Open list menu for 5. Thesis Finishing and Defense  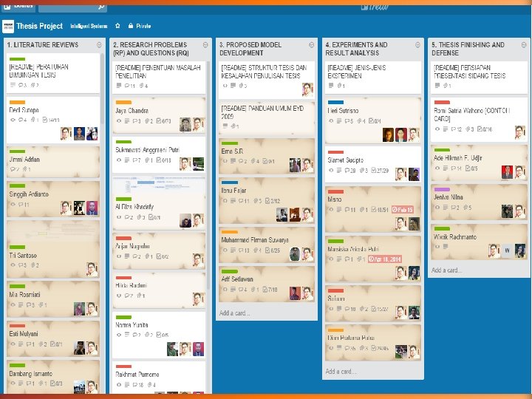point(524,45)
